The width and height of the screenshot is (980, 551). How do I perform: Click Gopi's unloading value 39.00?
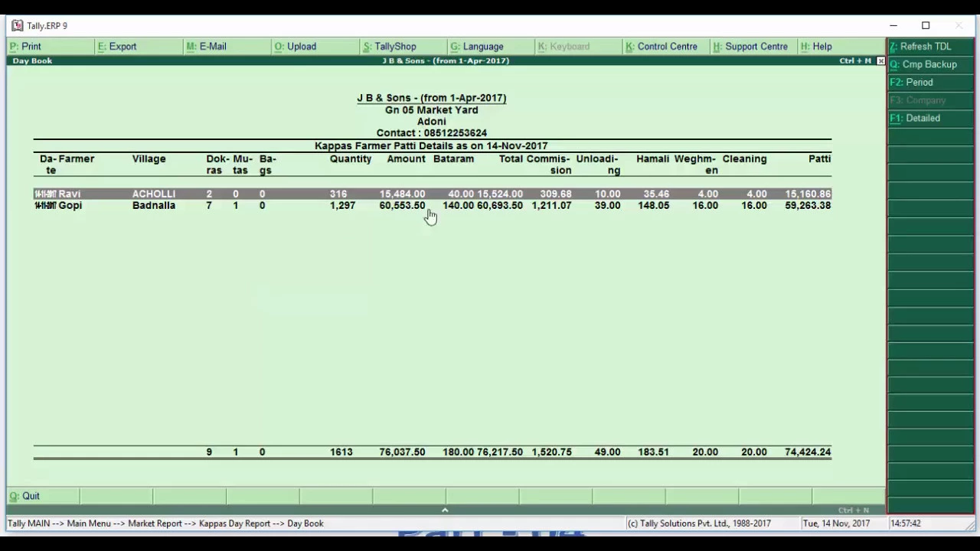coord(607,206)
